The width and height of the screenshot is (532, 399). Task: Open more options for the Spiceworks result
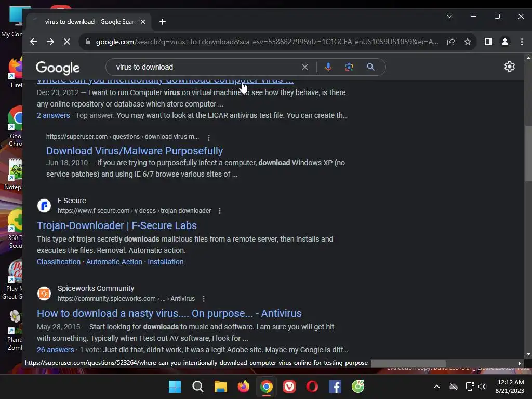pyautogui.click(x=204, y=299)
